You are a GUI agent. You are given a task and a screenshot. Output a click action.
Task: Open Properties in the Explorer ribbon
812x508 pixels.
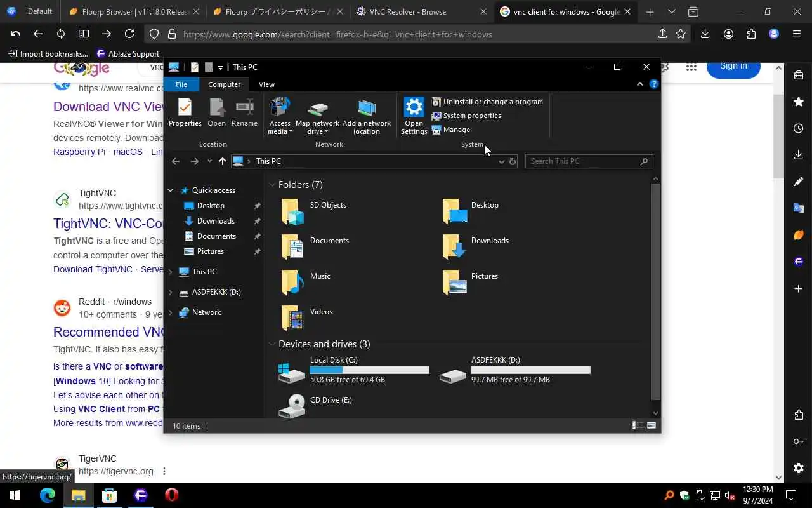[185, 112]
